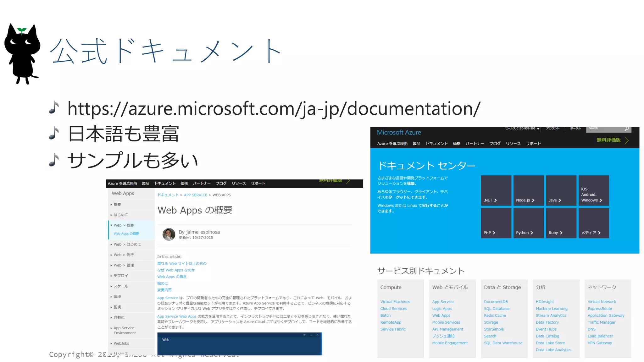Select Web Apps の概要 in the sidebar
The width and height of the screenshot is (644, 362).
coord(126,234)
